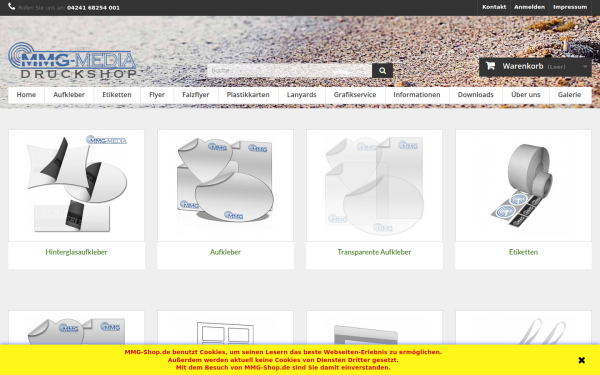The height and width of the screenshot is (375, 600).
Task: Click Hinterglasaufkleber green title link
Action: (x=76, y=252)
